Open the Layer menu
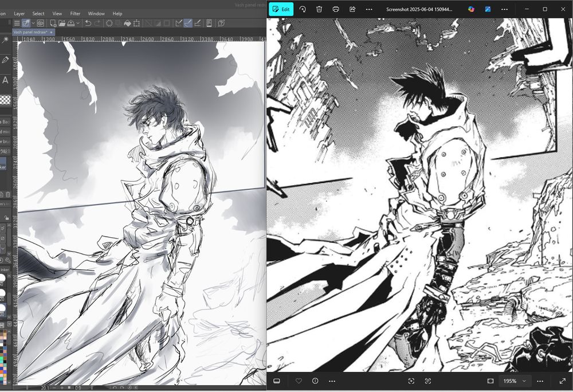Screen dimensions: 573x392 point(19,14)
